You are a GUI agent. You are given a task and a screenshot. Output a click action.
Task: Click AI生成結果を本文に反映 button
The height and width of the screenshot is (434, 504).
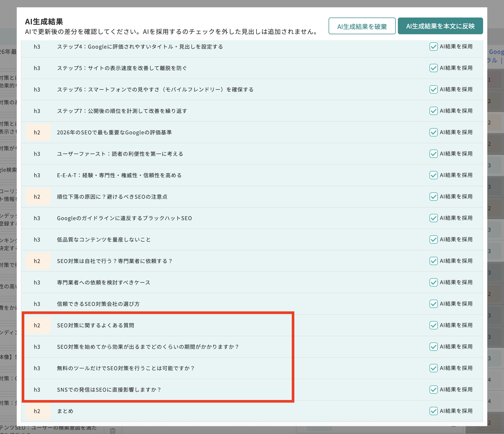coord(440,26)
